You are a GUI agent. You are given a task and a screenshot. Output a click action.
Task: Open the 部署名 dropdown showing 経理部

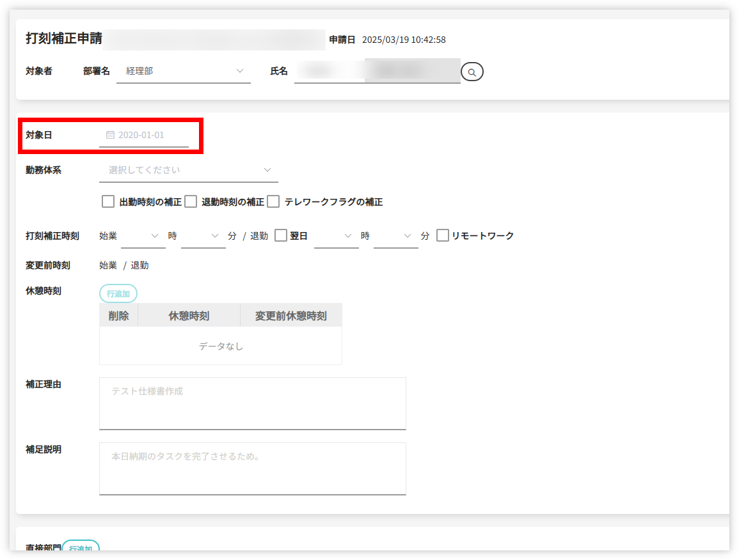click(x=183, y=71)
